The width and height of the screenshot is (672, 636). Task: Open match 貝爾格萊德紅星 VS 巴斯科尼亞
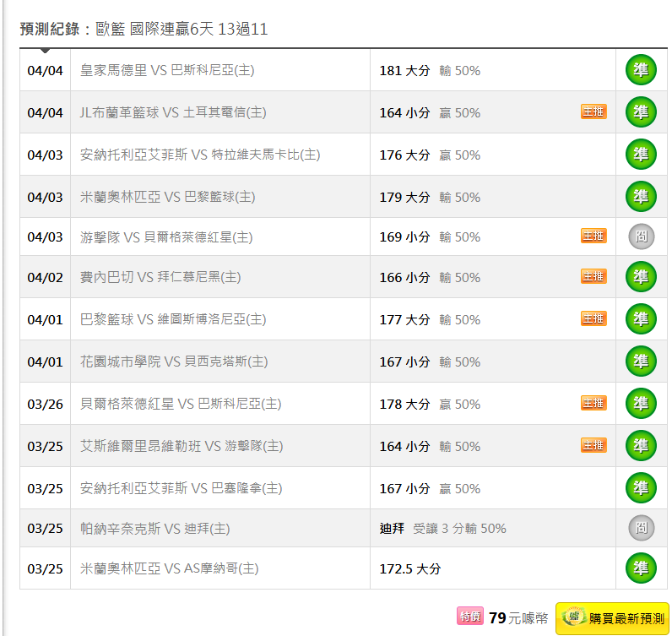tap(181, 404)
